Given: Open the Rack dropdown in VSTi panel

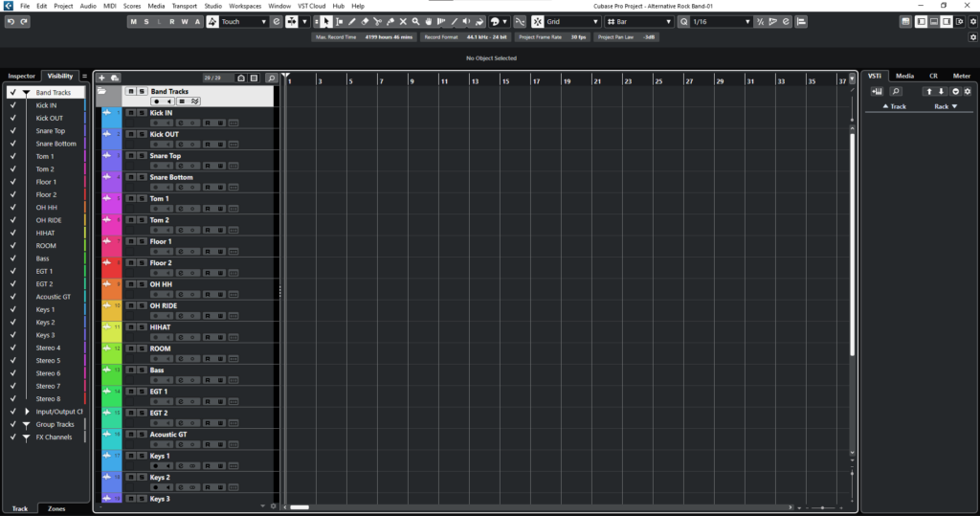Looking at the screenshot, I should tap(946, 106).
